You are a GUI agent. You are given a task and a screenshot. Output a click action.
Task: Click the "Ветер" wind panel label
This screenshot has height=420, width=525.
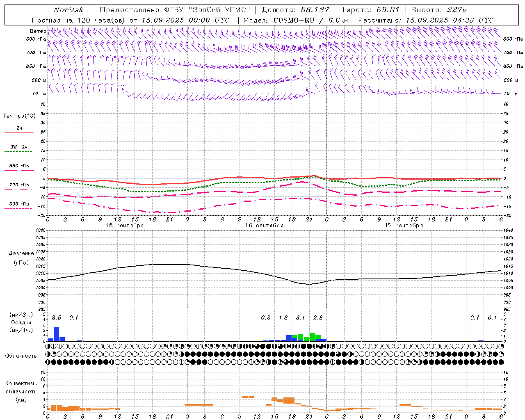[x=38, y=31]
